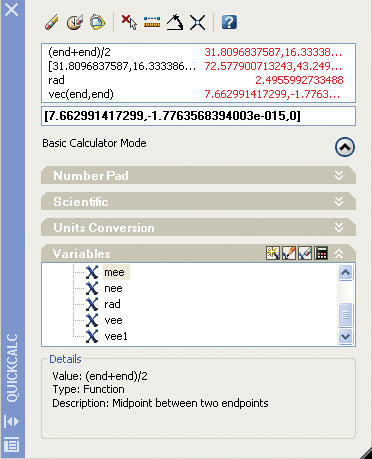
Task: Click the Clear eraser icon
Action: (52, 23)
